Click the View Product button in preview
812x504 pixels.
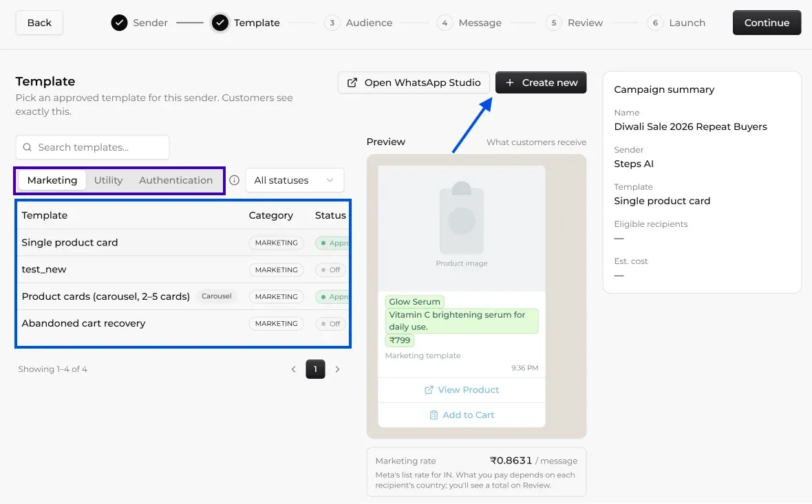tap(462, 390)
